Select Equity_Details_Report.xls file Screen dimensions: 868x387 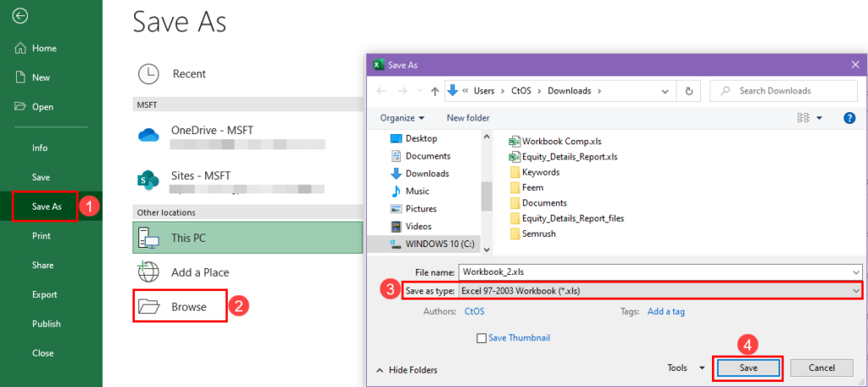(x=563, y=156)
